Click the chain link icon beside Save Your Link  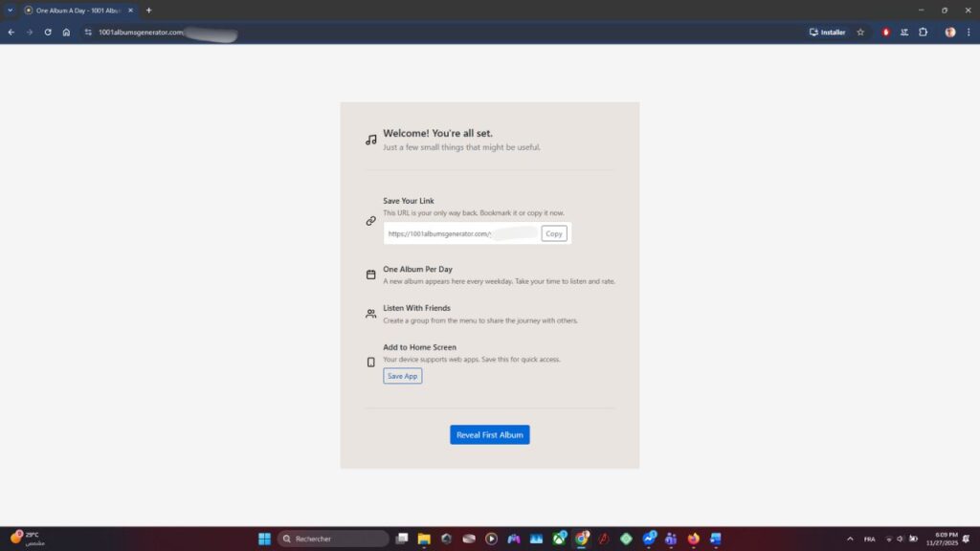[x=371, y=221]
